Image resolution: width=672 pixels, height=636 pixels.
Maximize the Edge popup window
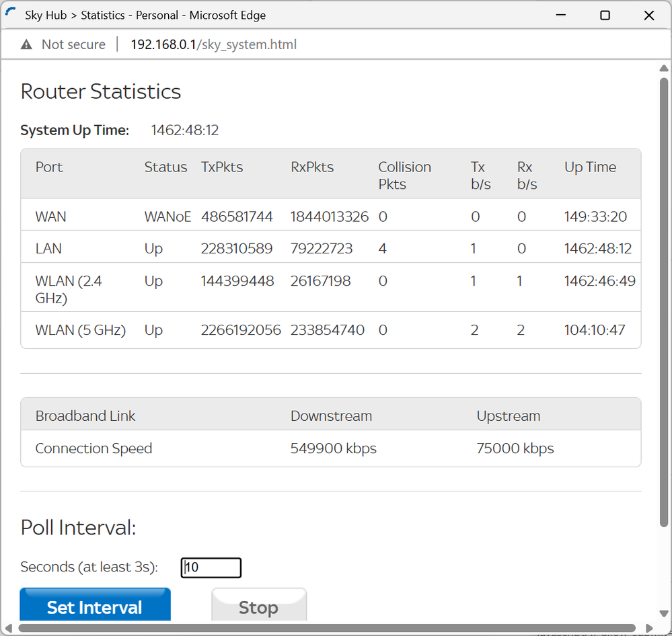click(x=605, y=15)
